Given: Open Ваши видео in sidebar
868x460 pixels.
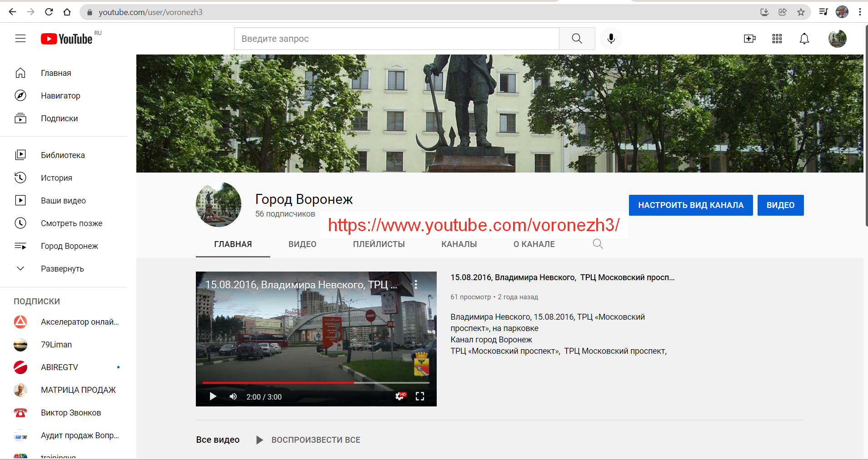Looking at the screenshot, I should coord(64,200).
